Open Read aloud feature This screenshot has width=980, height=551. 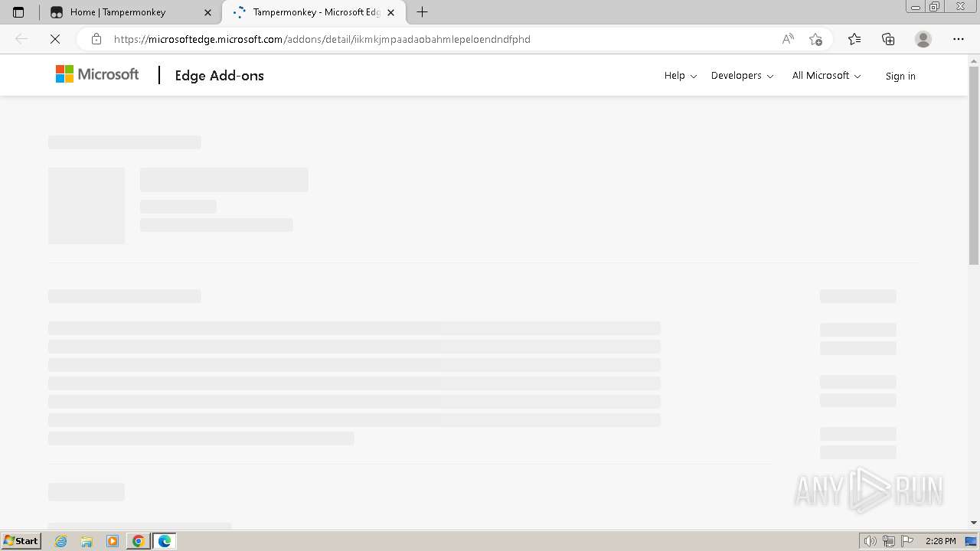(788, 39)
